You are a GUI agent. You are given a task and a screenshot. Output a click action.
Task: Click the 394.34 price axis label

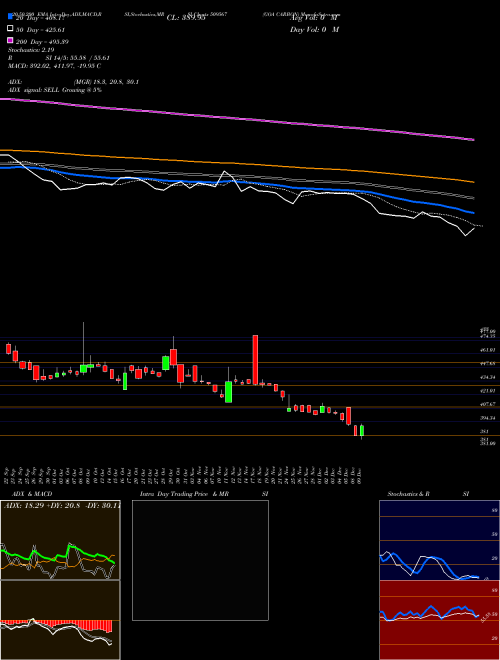click(489, 418)
